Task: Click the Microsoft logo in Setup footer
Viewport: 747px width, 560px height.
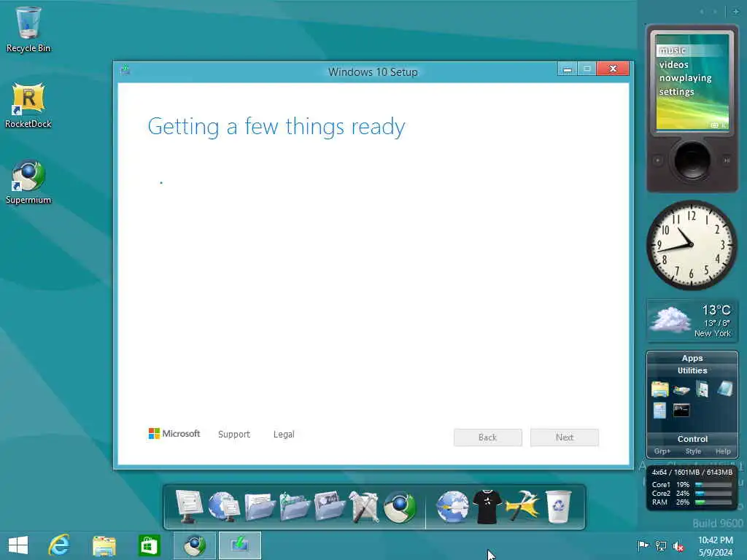Action: click(x=174, y=433)
